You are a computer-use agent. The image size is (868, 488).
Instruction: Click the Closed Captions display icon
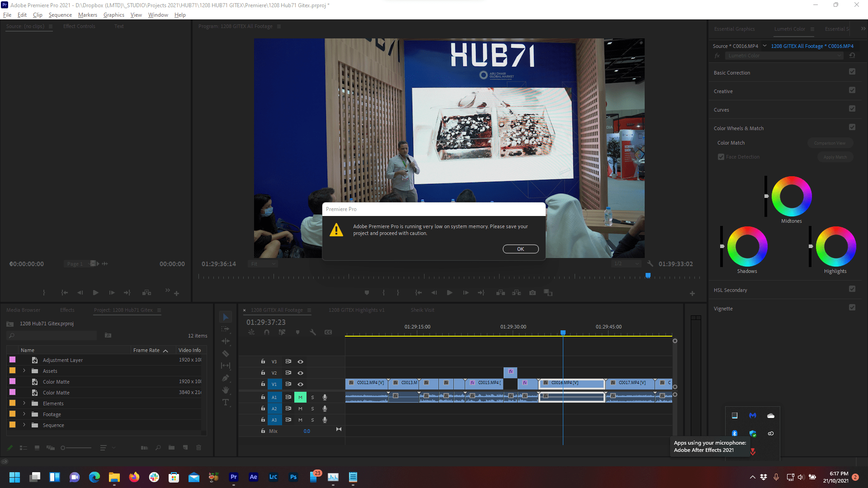click(329, 332)
